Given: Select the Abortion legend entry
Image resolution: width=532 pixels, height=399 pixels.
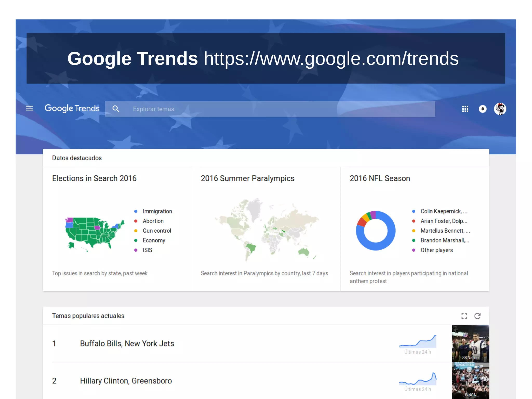Looking at the screenshot, I should tap(149, 221).
